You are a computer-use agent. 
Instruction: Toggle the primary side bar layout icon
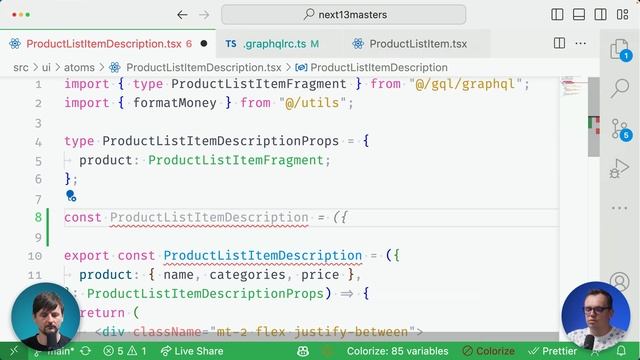tap(557, 15)
